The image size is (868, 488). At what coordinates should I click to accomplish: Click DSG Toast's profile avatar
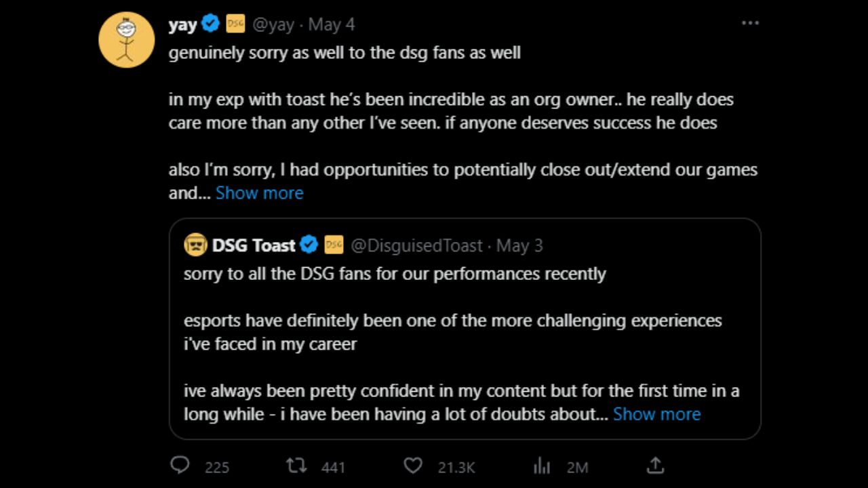click(x=195, y=245)
